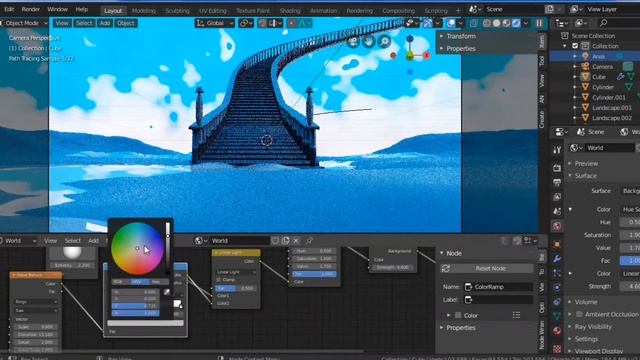Select rendered viewport shading mode
This screenshot has height=360, width=640.
pos(516,23)
